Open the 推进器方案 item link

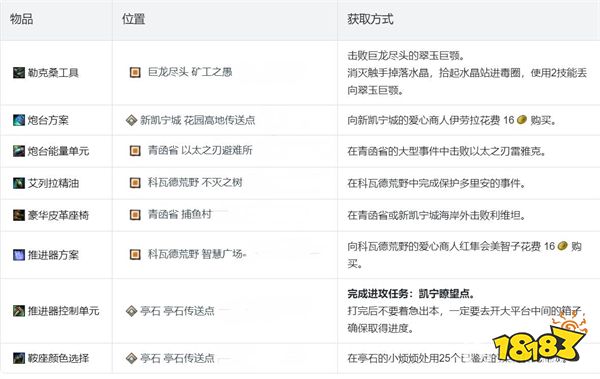pyautogui.click(x=53, y=255)
